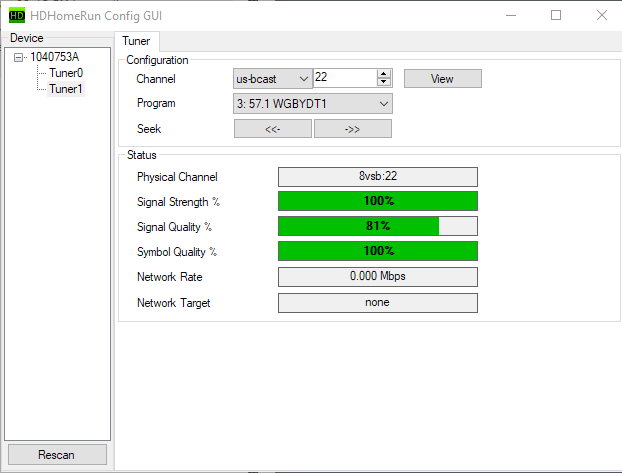Select Tuner1 in the device tree
This screenshot has height=473, width=622.
(x=65, y=89)
